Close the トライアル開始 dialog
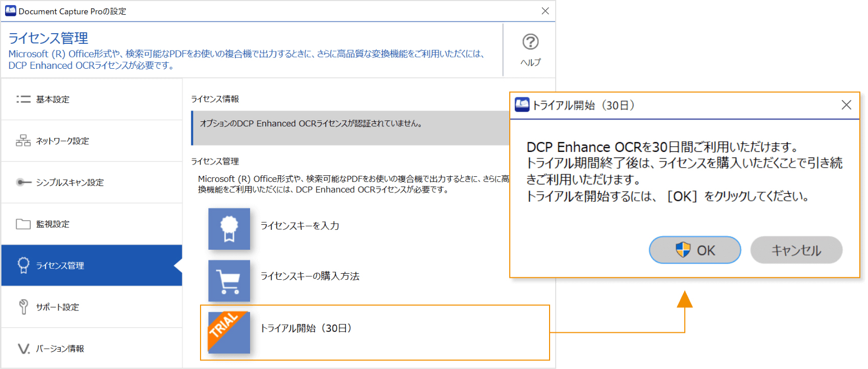The height and width of the screenshot is (369, 868). 846,105
